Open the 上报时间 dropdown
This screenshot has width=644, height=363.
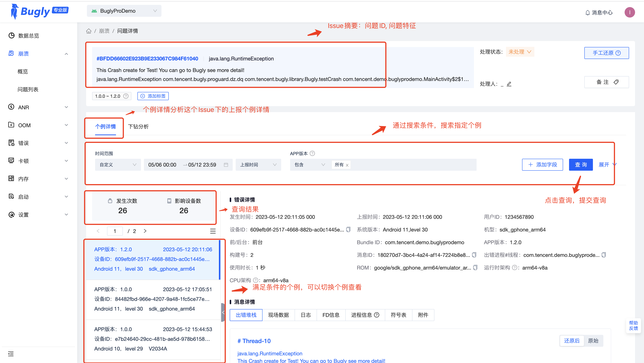(x=258, y=165)
